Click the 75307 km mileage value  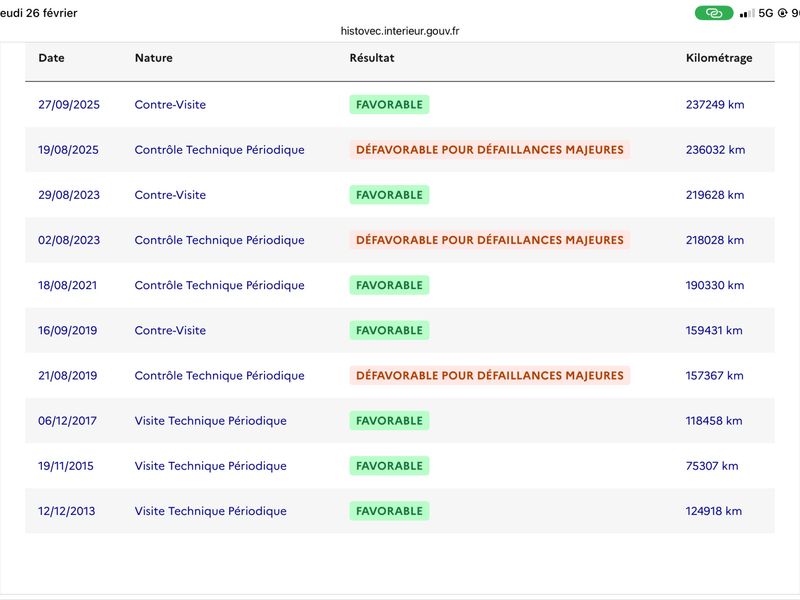pos(712,466)
